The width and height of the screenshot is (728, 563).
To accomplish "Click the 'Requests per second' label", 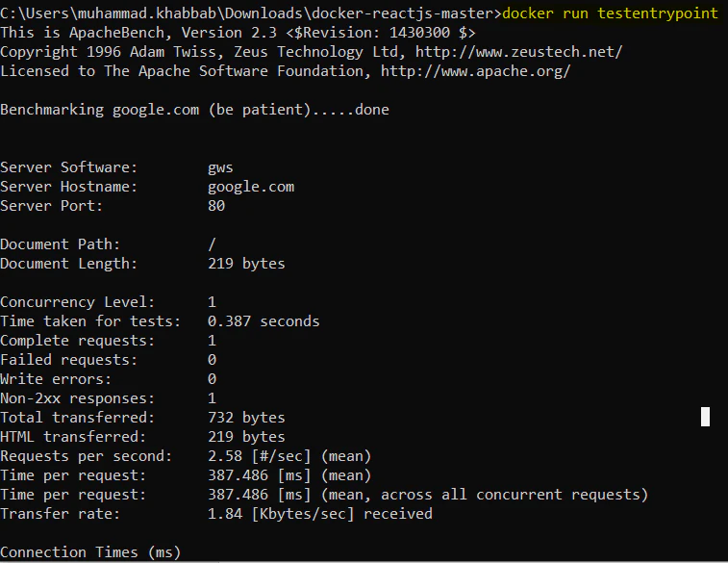I will click(x=86, y=456).
